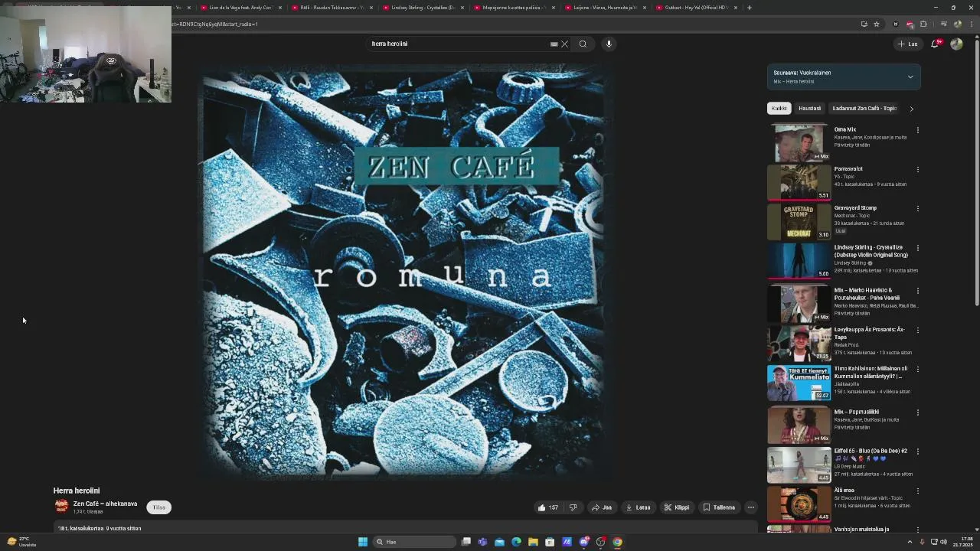Open the Zen Café – aihekanava channel link
This screenshot has height=551, width=980.
pos(105,504)
